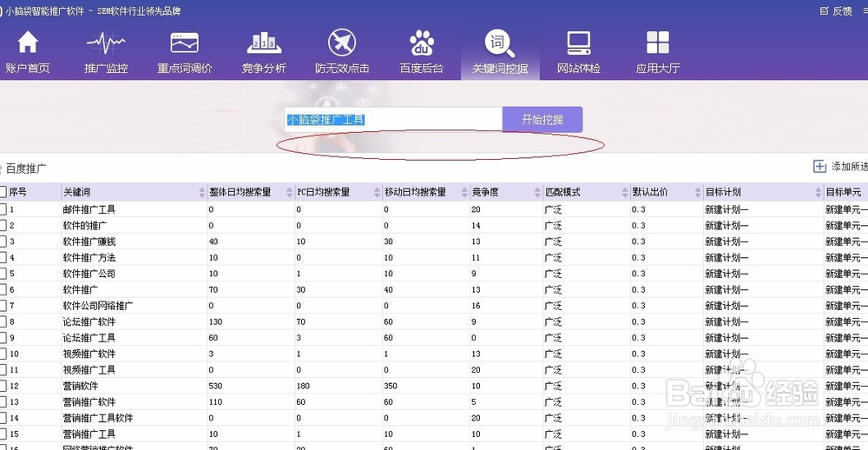The height and width of the screenshot is (450, 868).
Task: Click keyword 营销推广工具 in row 15
Action: (x=89, y=434)
